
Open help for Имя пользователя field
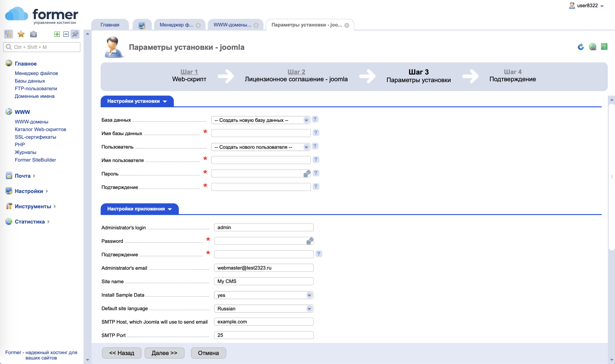pos(316,160)
